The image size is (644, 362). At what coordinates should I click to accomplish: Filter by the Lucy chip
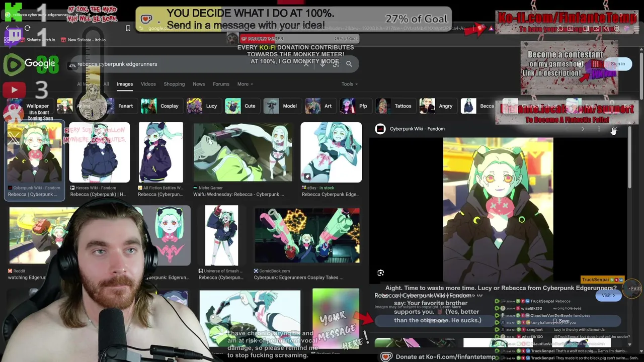[203, 106]
